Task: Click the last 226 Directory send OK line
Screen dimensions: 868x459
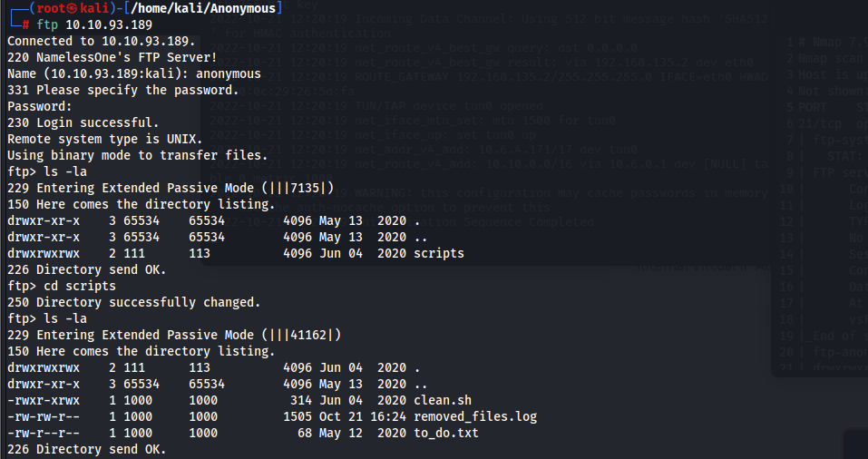Action: pos(86,449)
